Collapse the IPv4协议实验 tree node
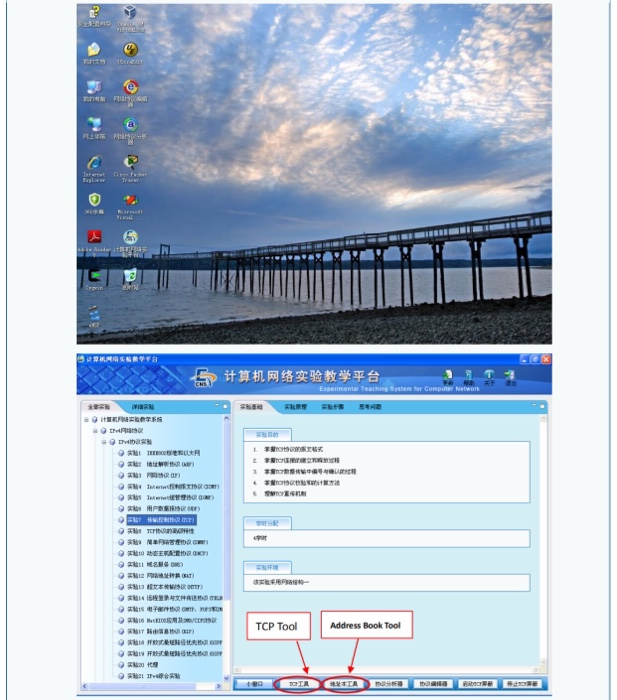Viewport: 617px width, 700px height. point(104,442)
